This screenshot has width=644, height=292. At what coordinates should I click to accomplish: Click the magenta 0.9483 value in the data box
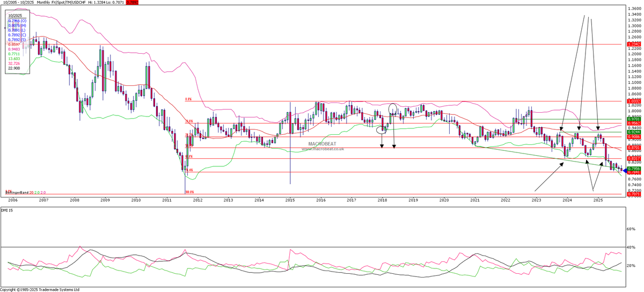click(x=14, y=49)
